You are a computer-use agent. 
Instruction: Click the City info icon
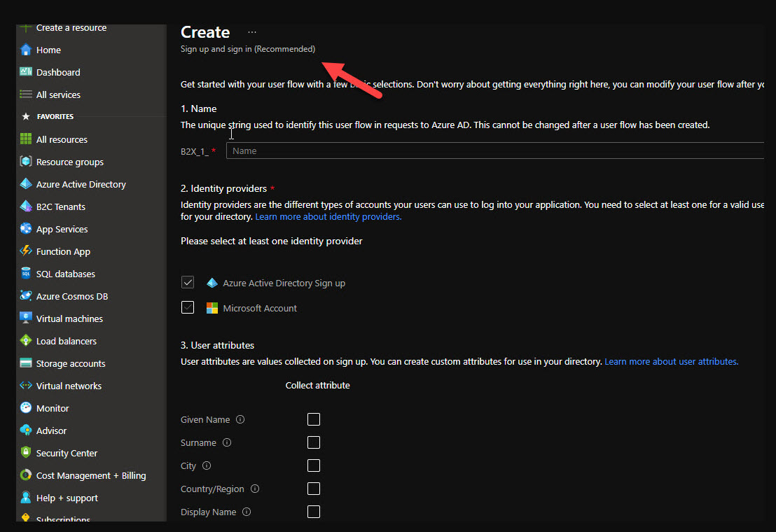(x=207, y=465)
